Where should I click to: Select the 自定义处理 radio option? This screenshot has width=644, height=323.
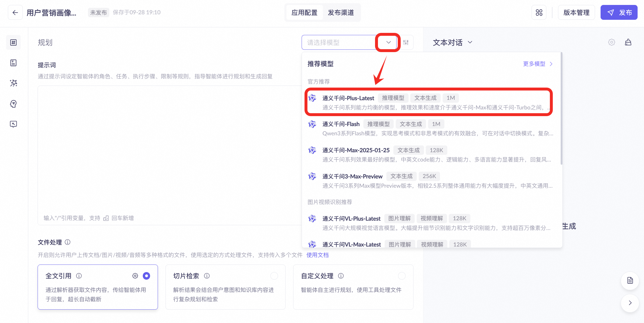[x=402, y=276]
